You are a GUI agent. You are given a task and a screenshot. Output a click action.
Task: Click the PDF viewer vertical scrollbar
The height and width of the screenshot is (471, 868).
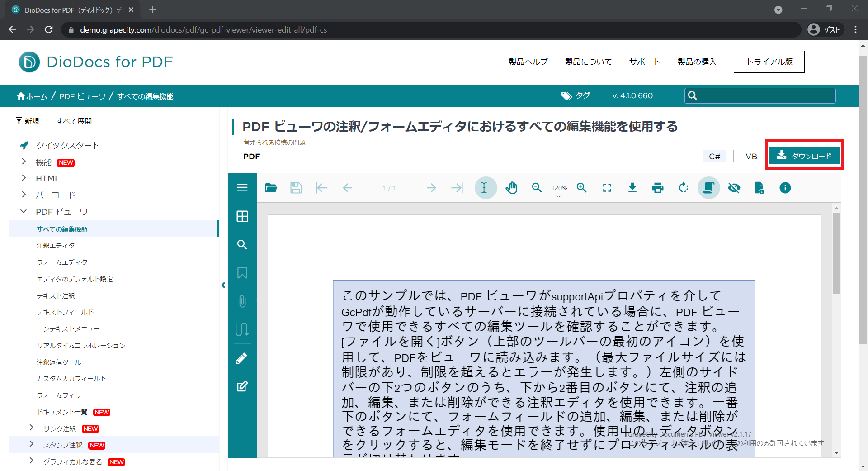coord(836,253)
